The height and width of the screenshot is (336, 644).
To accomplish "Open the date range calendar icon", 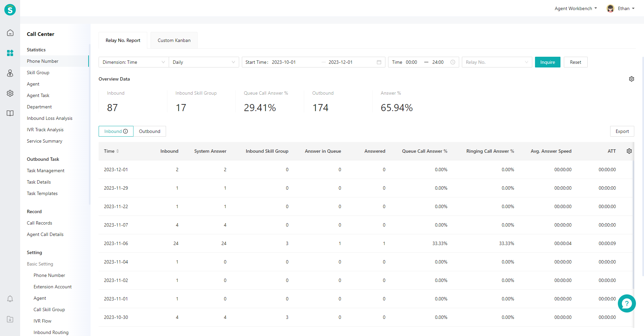I will click(379, 62).
